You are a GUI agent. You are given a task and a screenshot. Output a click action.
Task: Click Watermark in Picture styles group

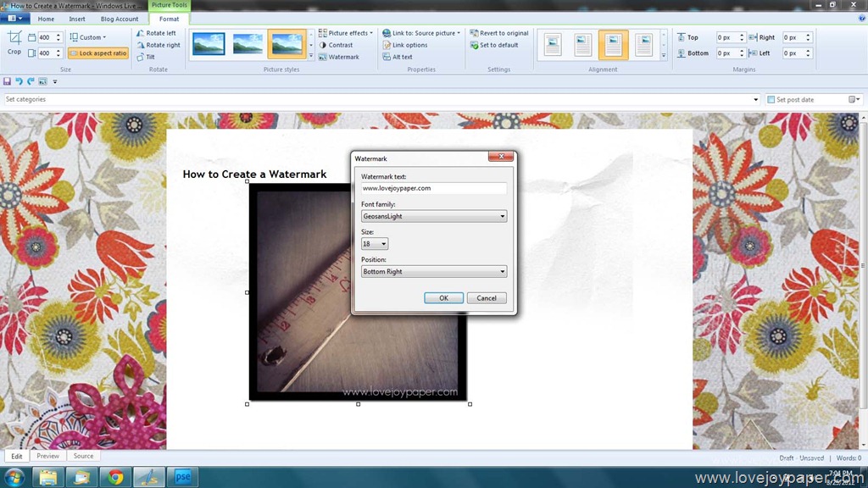339,57
